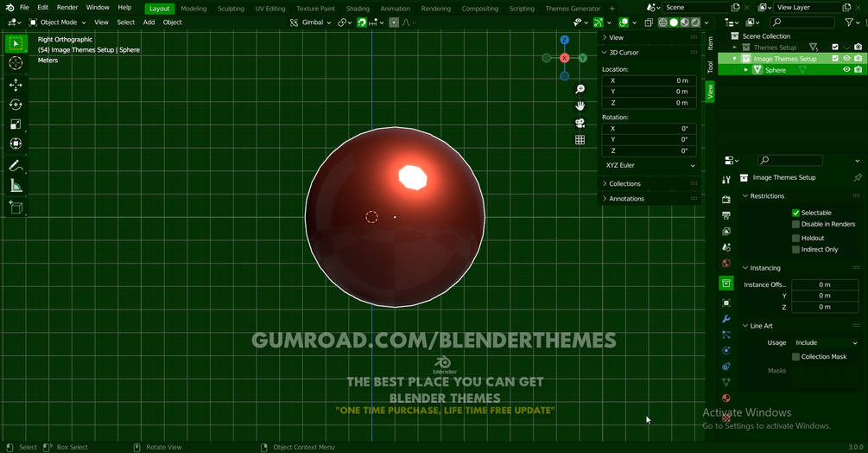
Task: Hide the Sphere object in viewport
Action: 846,70
